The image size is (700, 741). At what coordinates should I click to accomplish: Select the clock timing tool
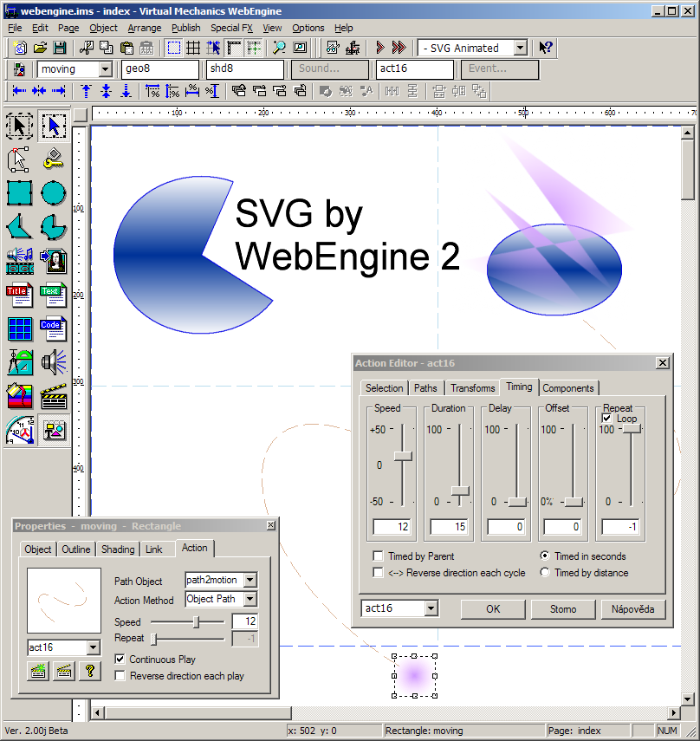pyautogui.click(x=19, y=430)
